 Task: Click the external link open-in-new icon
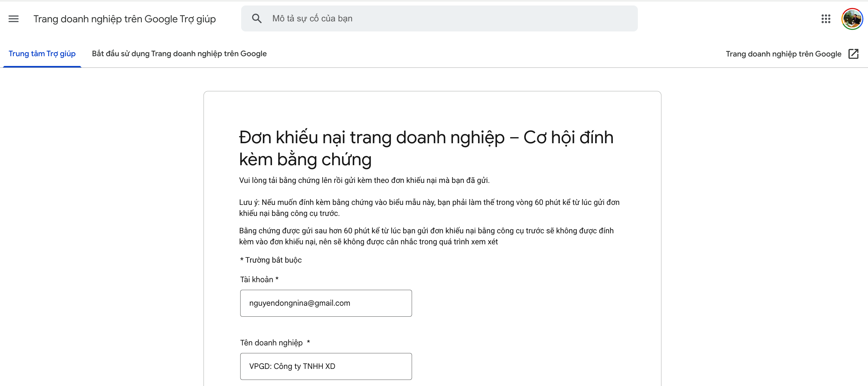tap(853, 54)
